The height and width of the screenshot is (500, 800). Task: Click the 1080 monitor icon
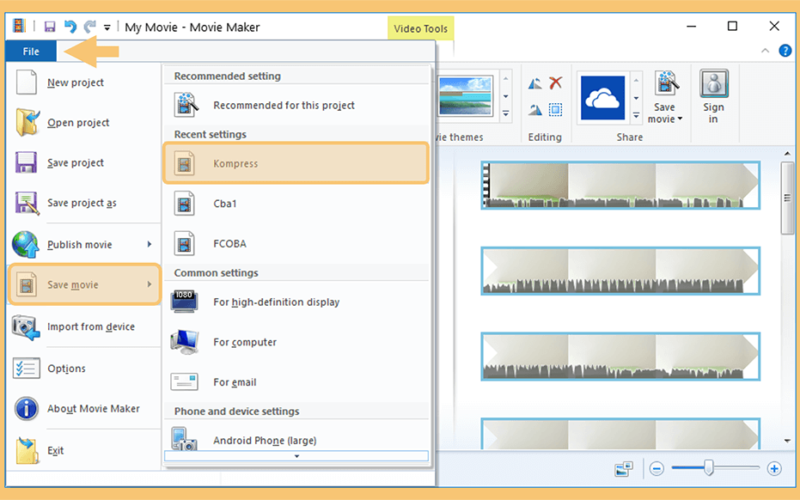[x=184, y=302]
